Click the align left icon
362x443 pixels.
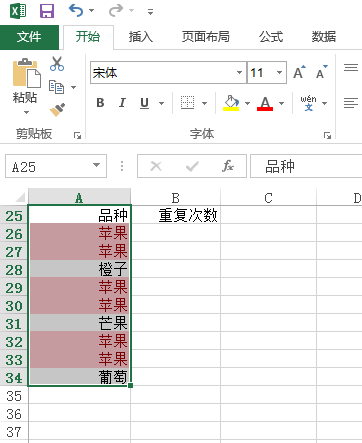[x=351, y=103]
